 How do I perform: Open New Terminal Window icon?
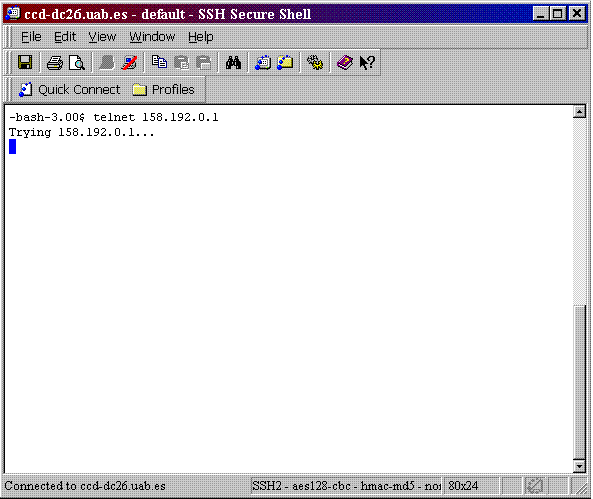click(x=263, y=62)
